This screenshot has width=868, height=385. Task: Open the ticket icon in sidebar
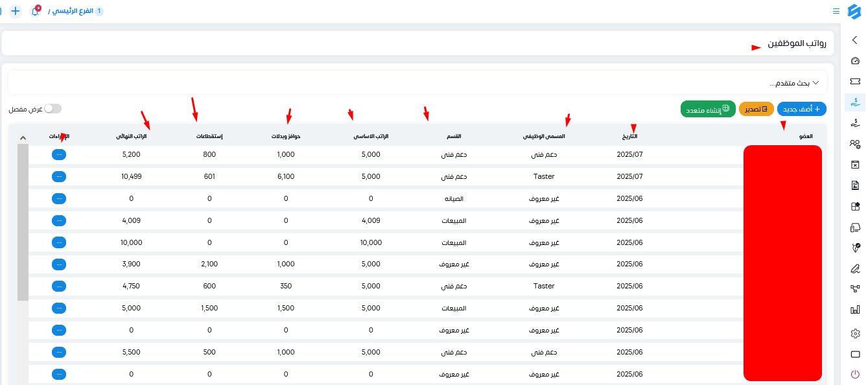pyautogui.click(x=854, y=82)
